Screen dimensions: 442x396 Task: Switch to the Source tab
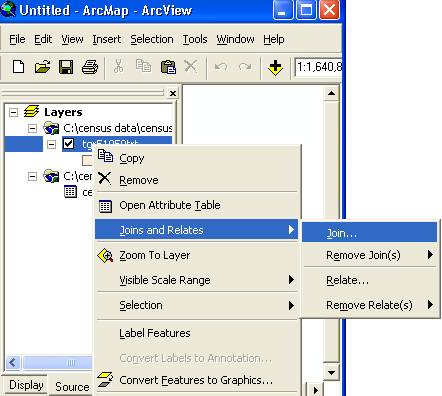point(72,387)
